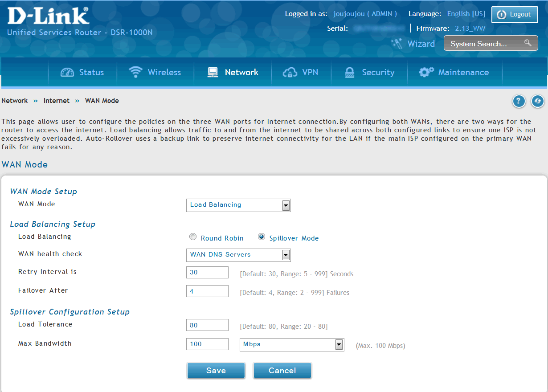Image resolution: width=548 pixels, height=392 pixels.
Task: Click the Maintenance gears icon
Action: (x=426, y=72)
